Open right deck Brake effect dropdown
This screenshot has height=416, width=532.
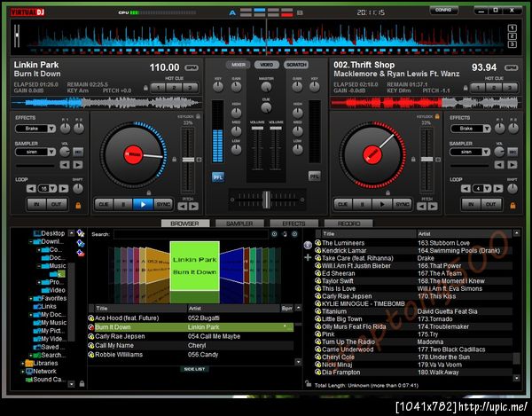pyautogui.click(x=487, y=129)
